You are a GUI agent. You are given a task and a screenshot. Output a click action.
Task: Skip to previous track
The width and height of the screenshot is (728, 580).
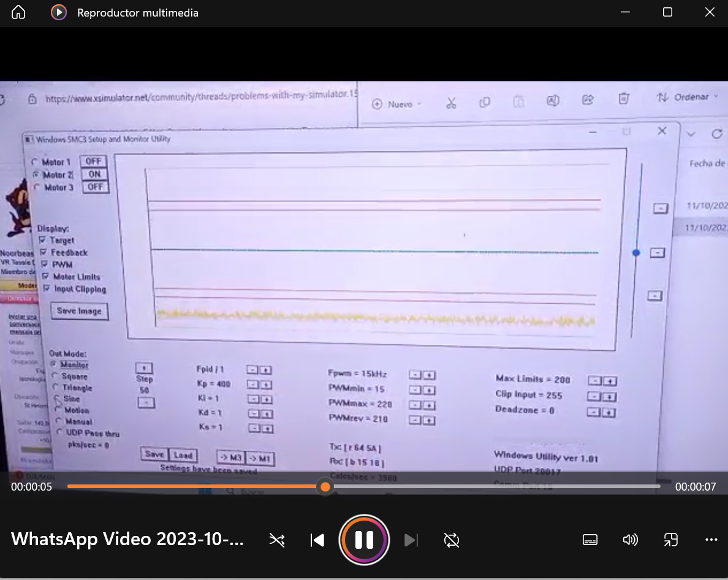tap(317, 540)
